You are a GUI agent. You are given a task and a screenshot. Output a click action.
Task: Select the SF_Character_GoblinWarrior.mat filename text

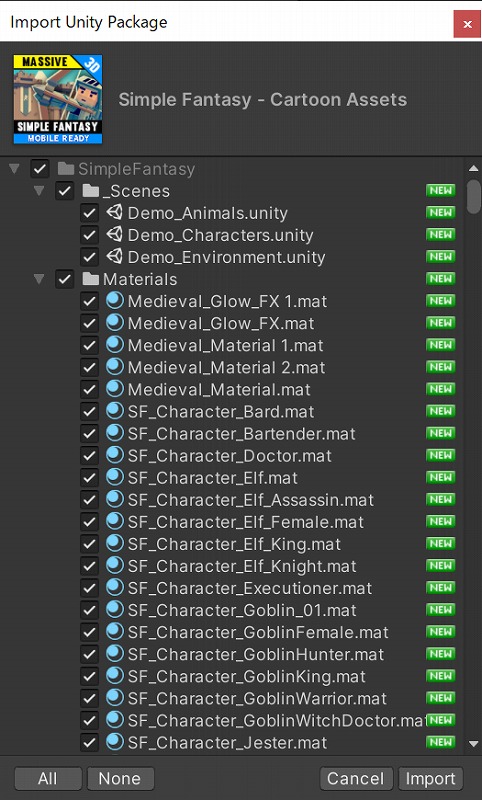257,698
